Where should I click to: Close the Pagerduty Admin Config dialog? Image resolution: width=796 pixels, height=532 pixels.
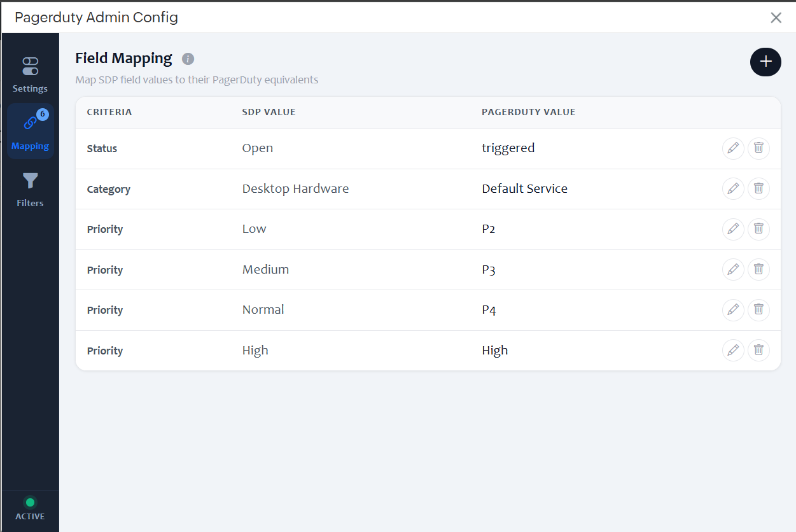(776, 18)
